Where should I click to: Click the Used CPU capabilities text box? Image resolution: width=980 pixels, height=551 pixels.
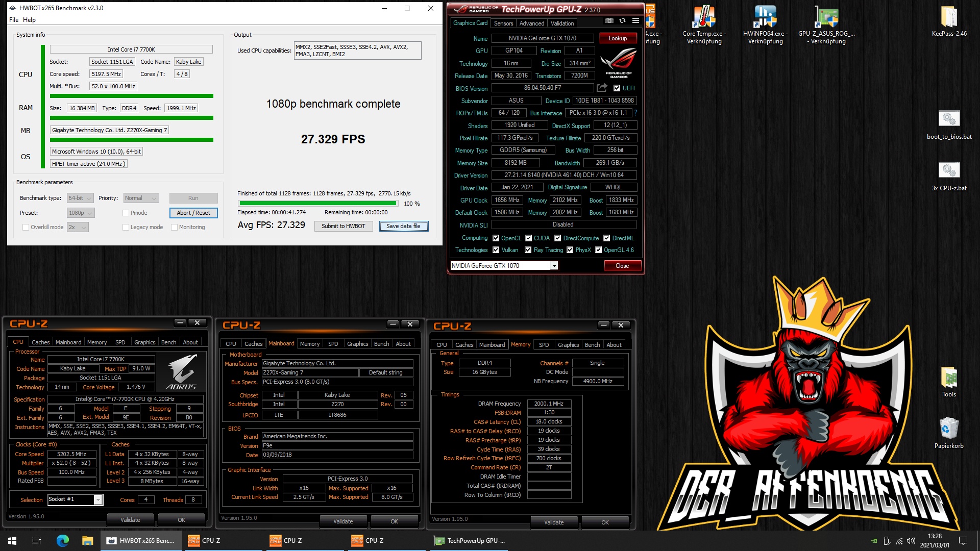point(357,51)
